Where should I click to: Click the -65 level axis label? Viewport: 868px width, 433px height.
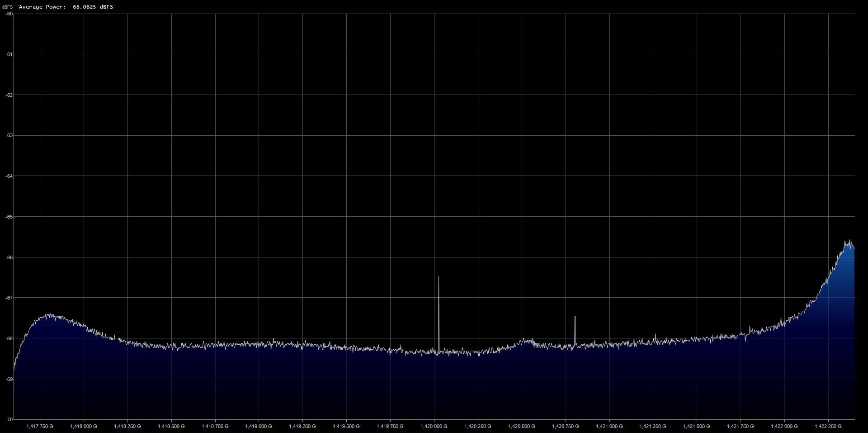pyautogui.click(x=9, y=217)
